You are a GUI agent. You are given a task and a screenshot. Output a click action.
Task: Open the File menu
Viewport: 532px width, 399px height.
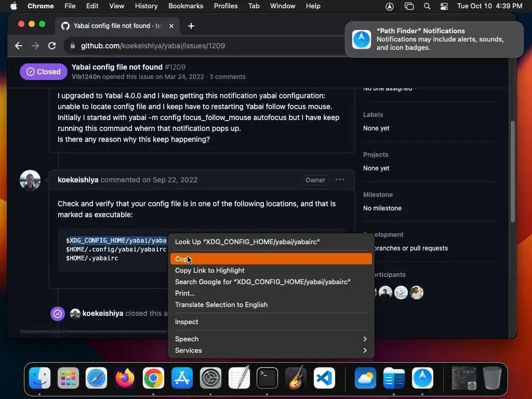coord(70,6)
